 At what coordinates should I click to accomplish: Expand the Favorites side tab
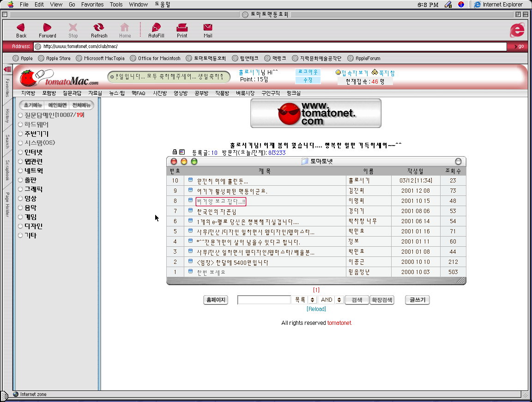(x=7, y=88)
